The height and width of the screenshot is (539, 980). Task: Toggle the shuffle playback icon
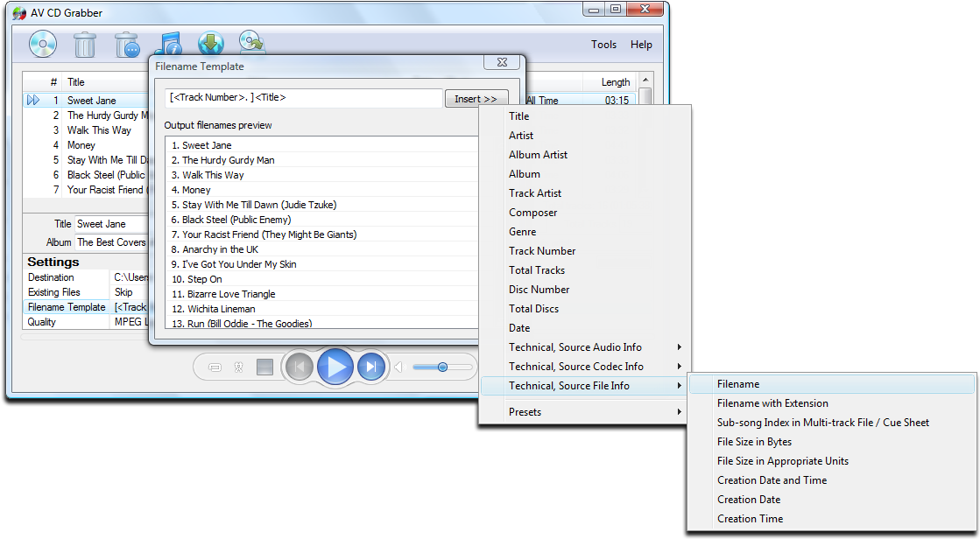coord(239,367)
